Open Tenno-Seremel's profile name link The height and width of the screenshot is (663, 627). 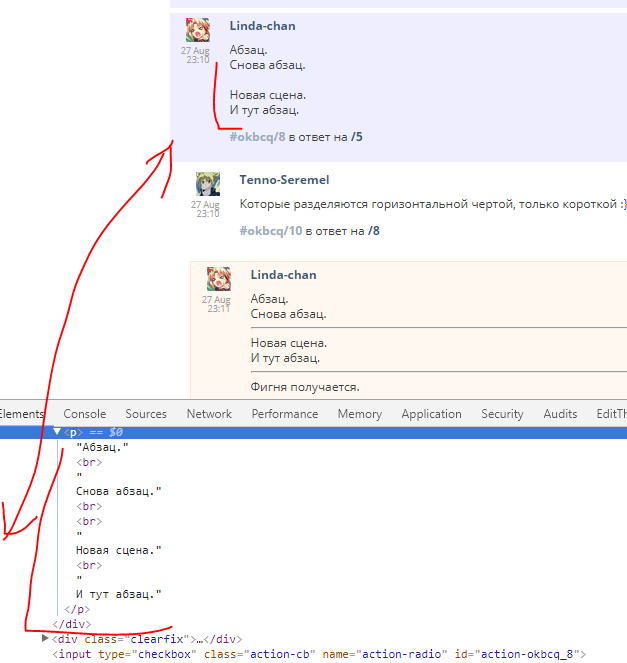coord(284,180)
